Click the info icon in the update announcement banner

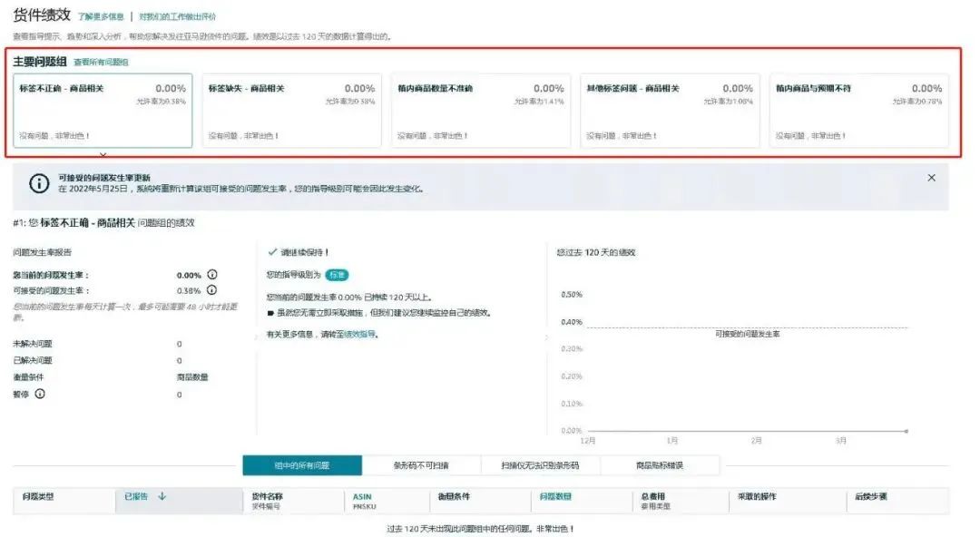37,181
